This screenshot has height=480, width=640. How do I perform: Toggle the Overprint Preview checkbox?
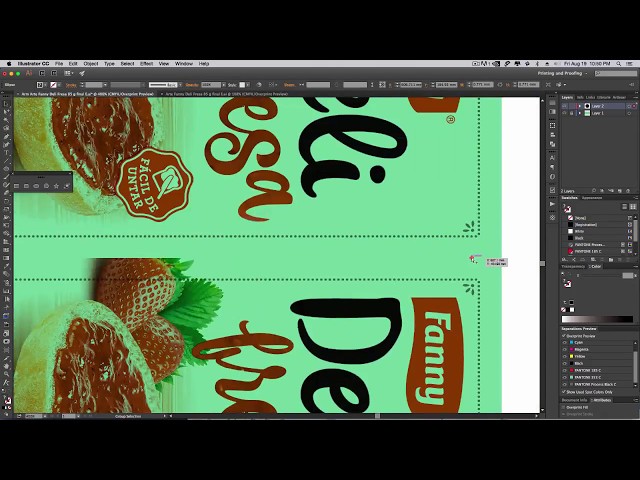564,336
